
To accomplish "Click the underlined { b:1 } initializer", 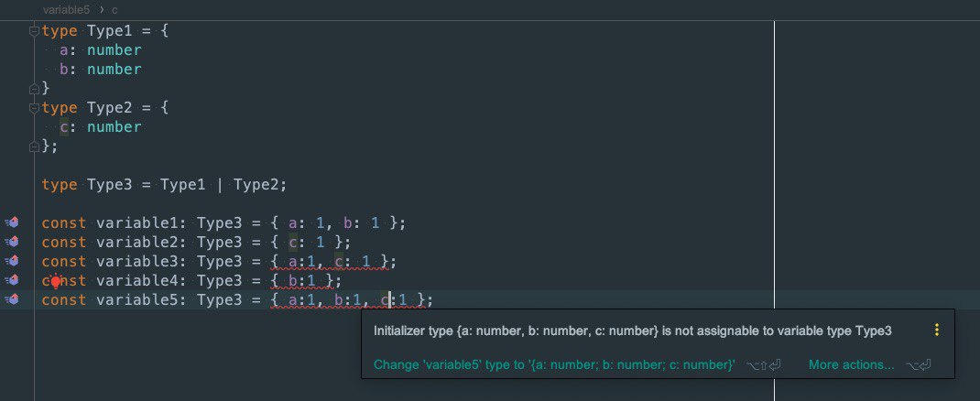I will (x=302, y=281).
